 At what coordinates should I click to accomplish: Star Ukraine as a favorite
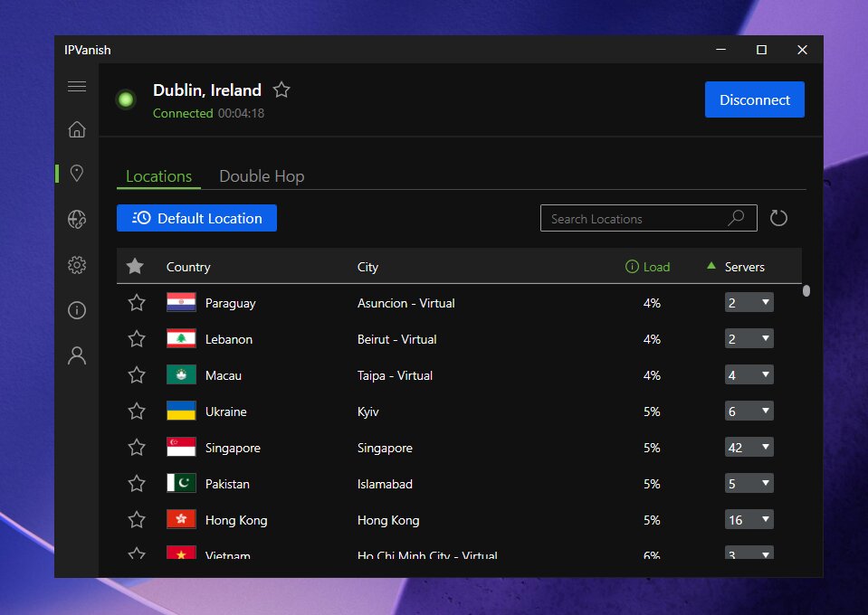point(137,411)
